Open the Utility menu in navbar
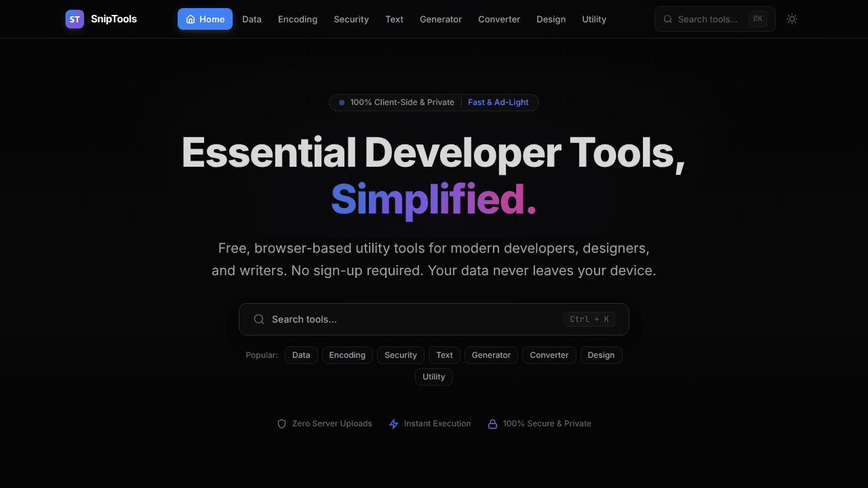This screenshot has width=868, height=488. point(594,19)
